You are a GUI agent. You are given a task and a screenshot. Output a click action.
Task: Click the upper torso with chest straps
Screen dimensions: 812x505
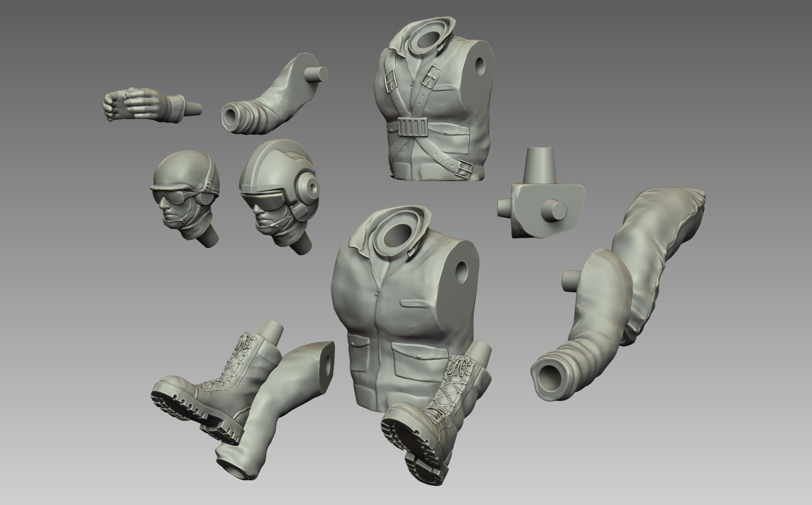434,99
